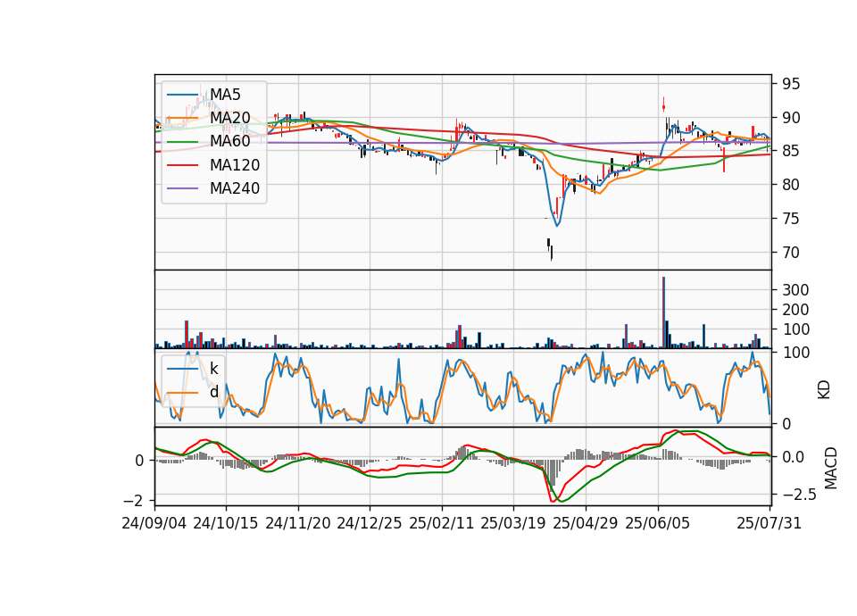This screenshot has width=857, height=616.
Task: Click the 300 volume axis tick label
Action: (x=795, y=289)
